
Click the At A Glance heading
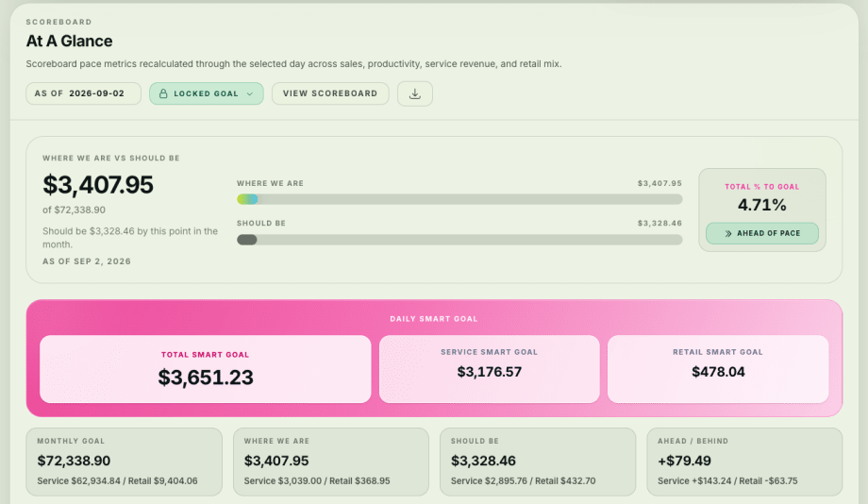(69, 41)
